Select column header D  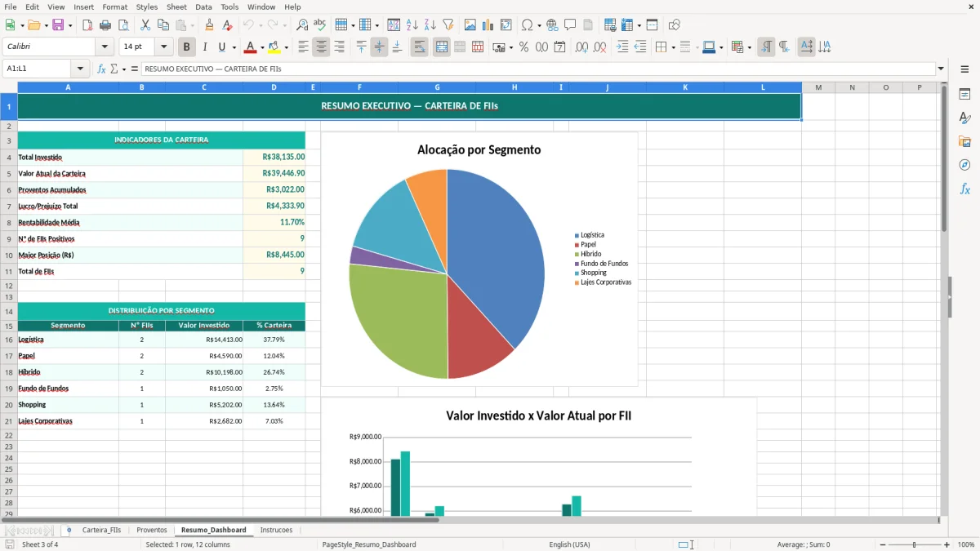coord(274,87)
